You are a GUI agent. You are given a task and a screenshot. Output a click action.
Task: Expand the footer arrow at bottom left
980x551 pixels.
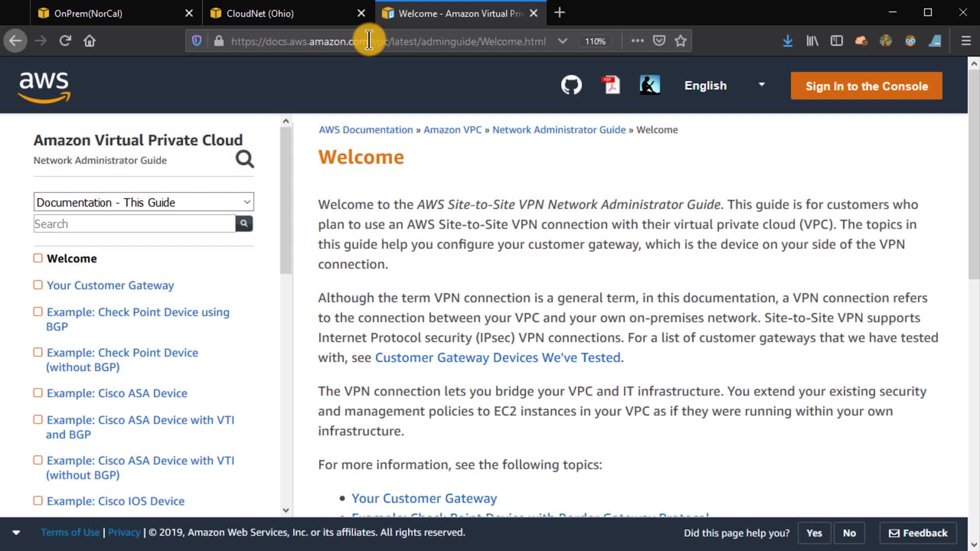[x=16, y=533]
